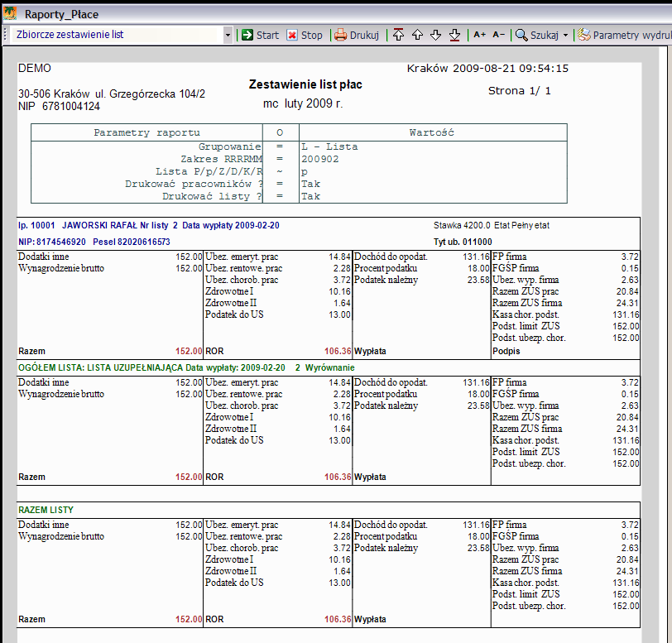Image resolution: width=672 pixels, height=643 pixels.
Task: Click the Wartość column header
Action: coord(431,132)
